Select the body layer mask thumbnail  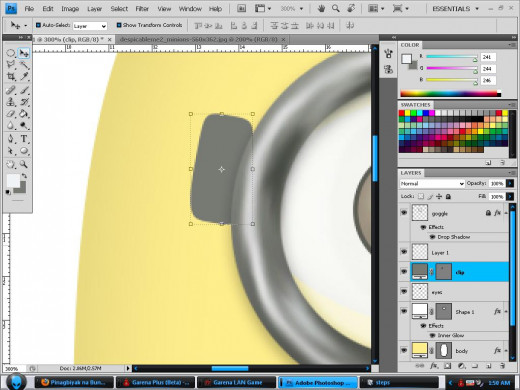[444, 350]
